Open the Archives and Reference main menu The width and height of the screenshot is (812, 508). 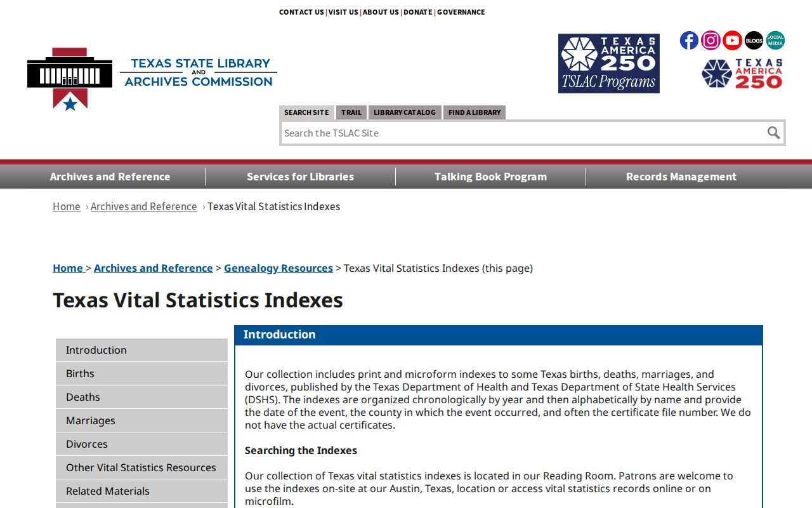110,177
